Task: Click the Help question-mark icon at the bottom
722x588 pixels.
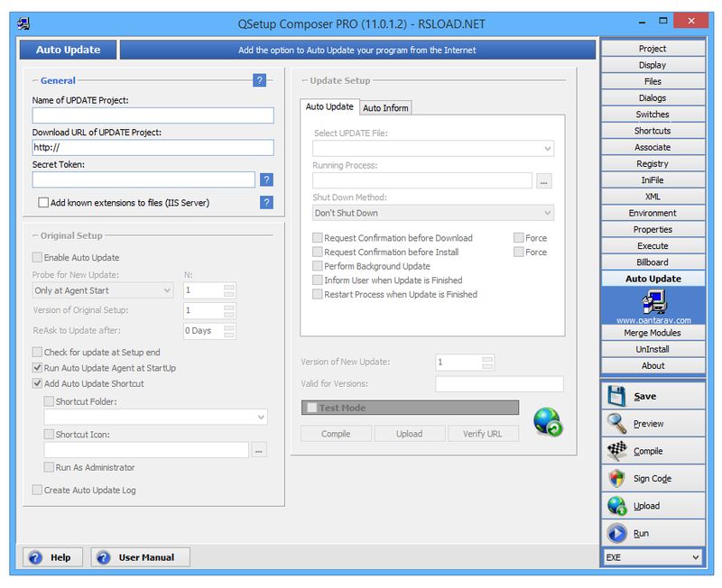Action: point(35,557)
